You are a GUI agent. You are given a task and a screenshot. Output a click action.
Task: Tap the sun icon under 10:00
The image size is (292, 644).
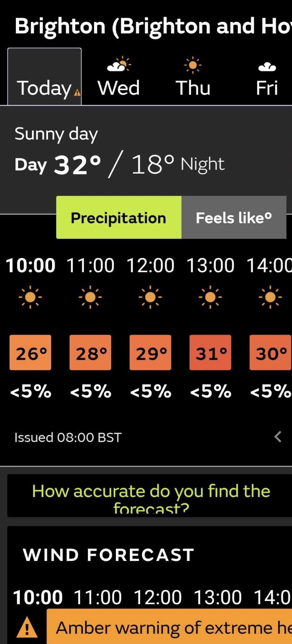30,297
